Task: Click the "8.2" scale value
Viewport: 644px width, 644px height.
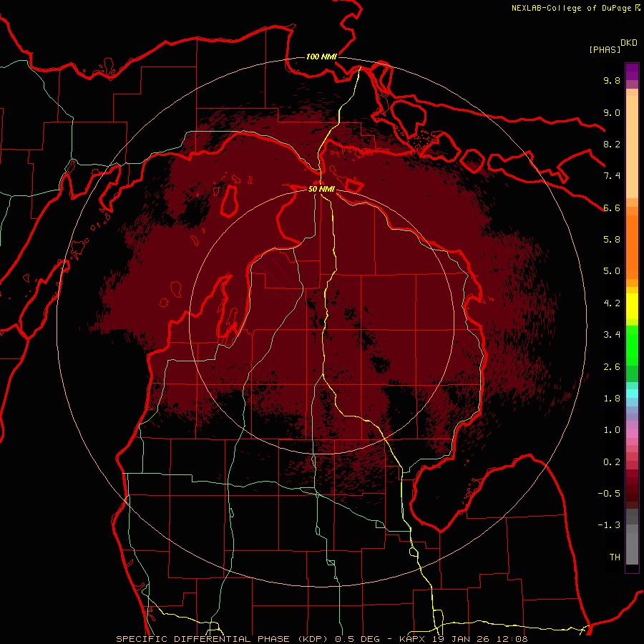Action: click(x=612, y=144)
